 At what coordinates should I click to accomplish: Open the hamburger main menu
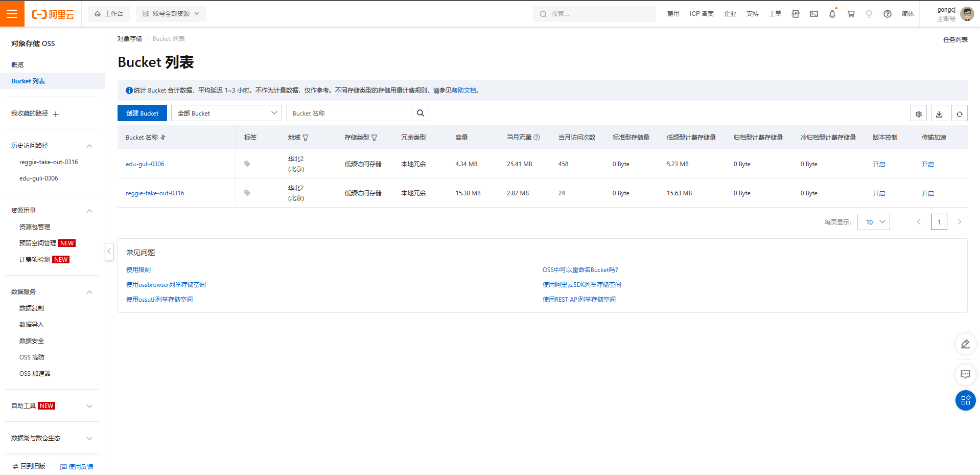pyautogui.click(x=12, y=14)
